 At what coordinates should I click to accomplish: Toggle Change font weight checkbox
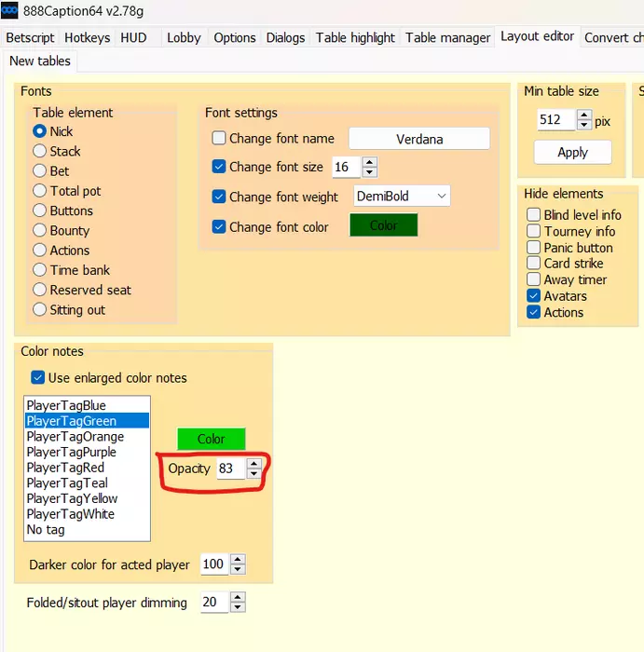[x=219, y=197]
